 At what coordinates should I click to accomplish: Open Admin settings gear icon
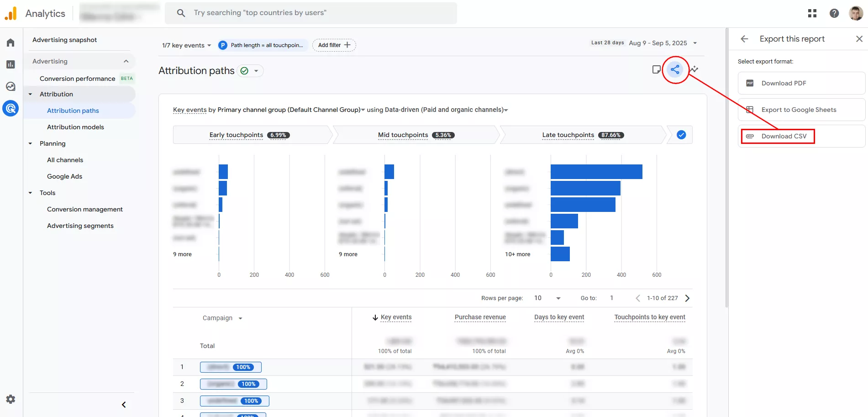click(x=11, y=399)
